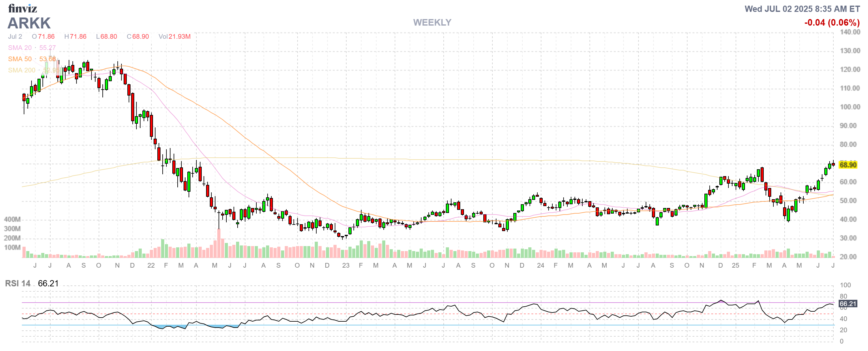Click the finviz logo
Image resolution: width=868 pixels, height=351 pixels.
coord(22,8)
